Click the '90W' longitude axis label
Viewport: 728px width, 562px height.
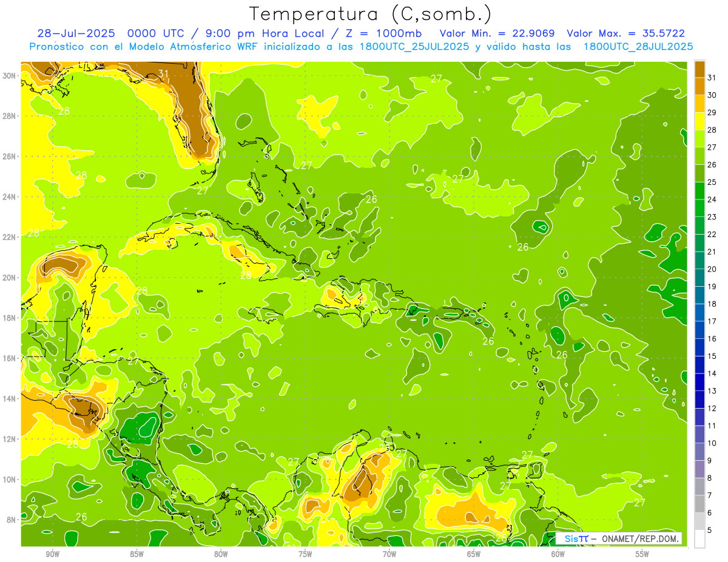[52, 554]
